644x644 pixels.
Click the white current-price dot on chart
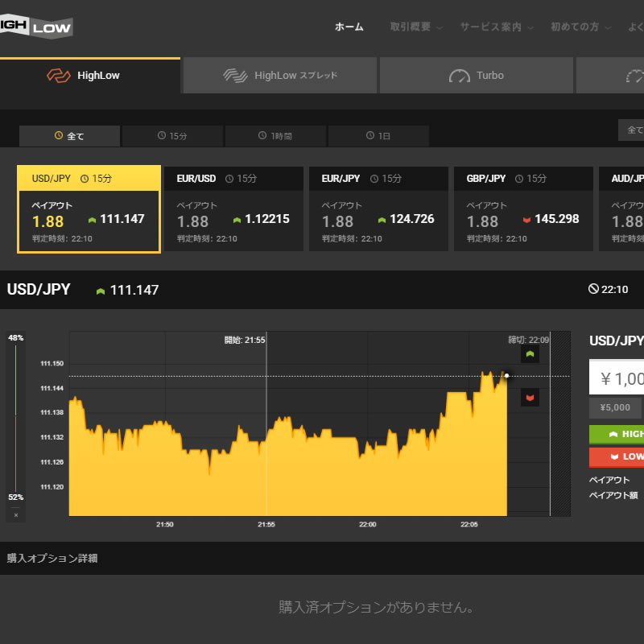point(507,376)
